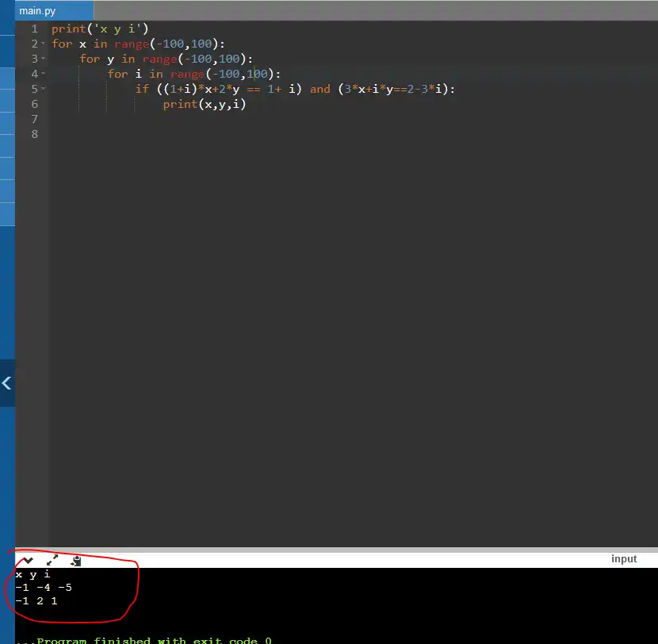The width and height of the screenshot is (658, 644).
Task: Collapse the console panel with the chevron icon
Action: [x=28, y=561]
